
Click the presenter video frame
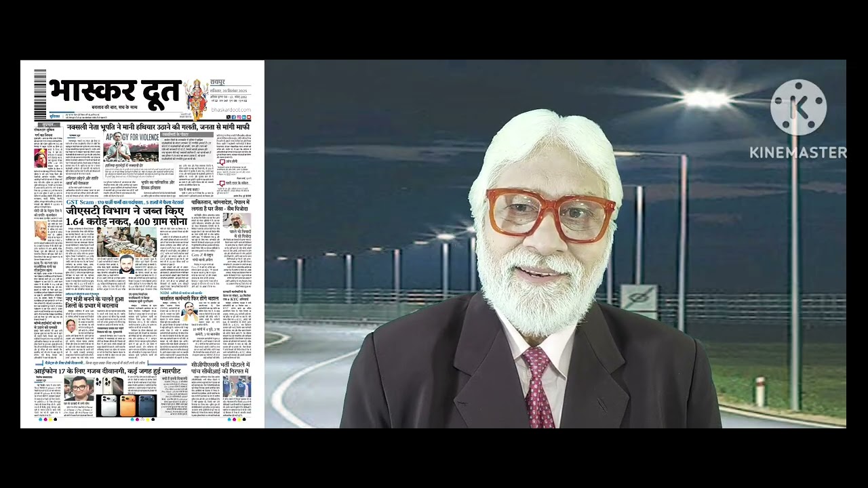(x=555, y=244)
